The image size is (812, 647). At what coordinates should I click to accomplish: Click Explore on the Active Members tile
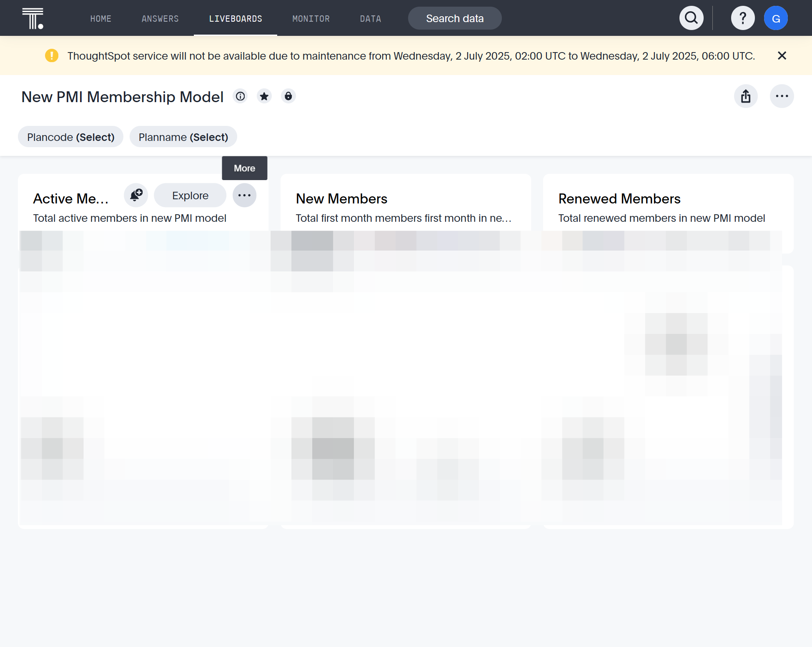(x=190, y=195)
